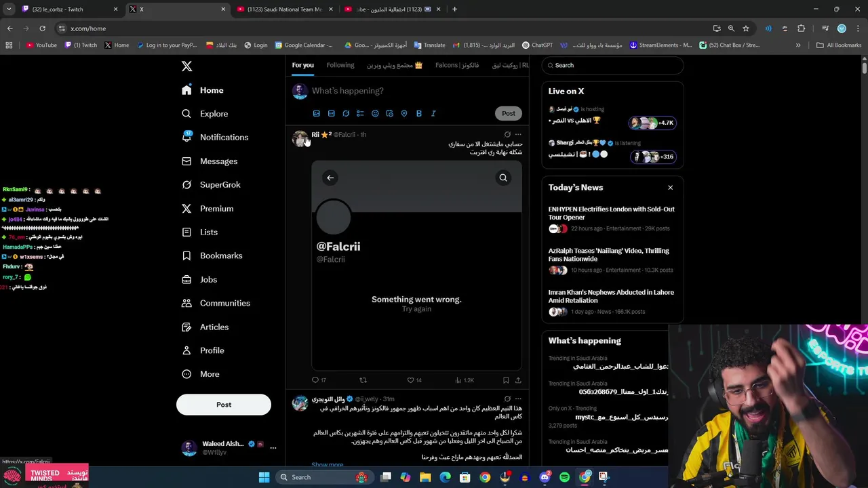Click the Grok icon in the composer toolbar
The image size is (868, 488).
tap(346, 113)
